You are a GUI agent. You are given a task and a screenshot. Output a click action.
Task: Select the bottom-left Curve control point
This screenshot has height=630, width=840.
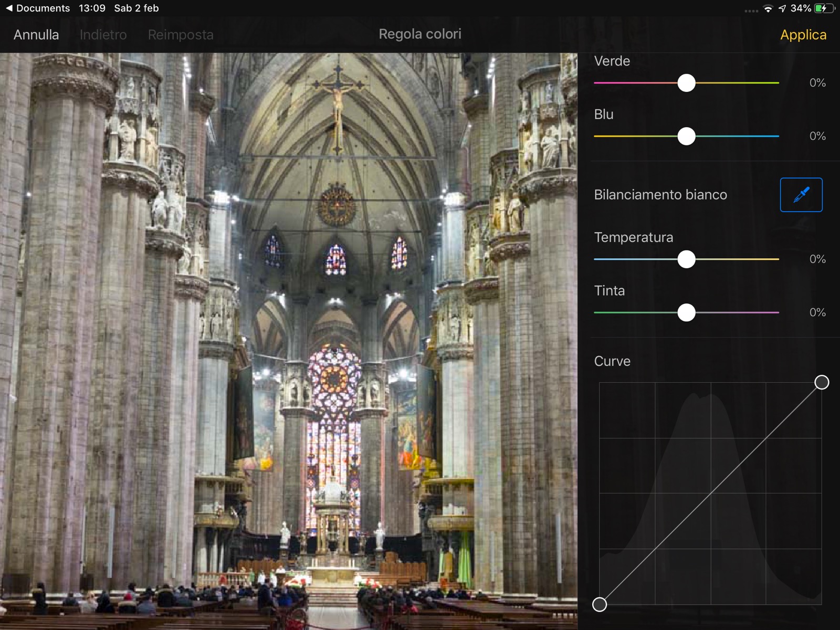click(600, 604)
